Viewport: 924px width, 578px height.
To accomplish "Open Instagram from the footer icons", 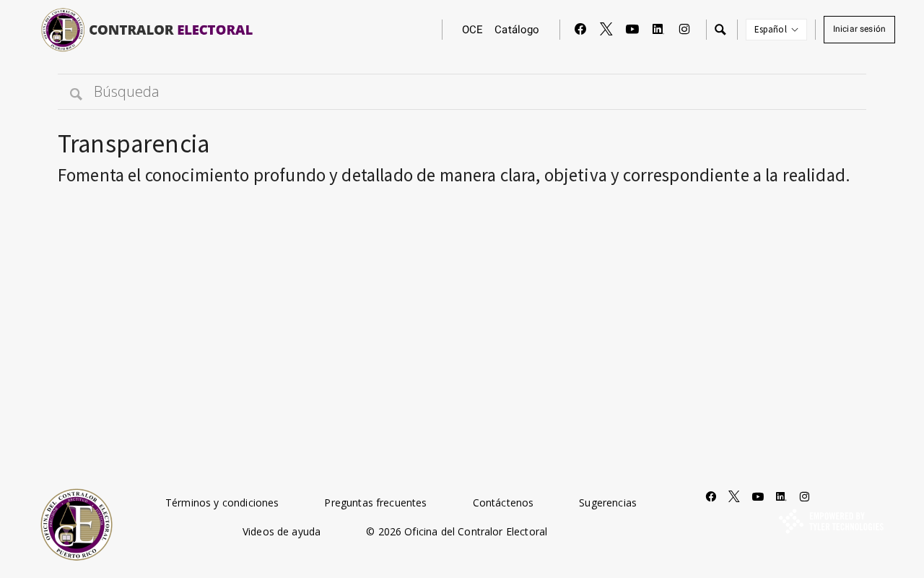I will 805,496.
